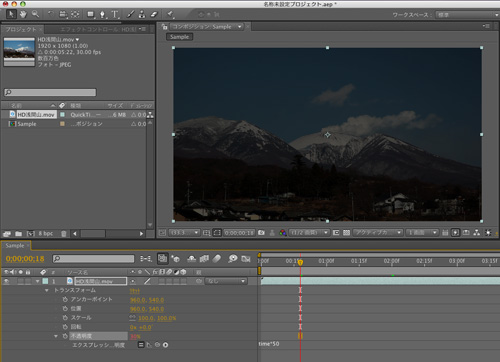The height and width of the screenshot is (362, 500).
Task: Toggle anchor point property stopwatch
Action: [x=65, y=299]
